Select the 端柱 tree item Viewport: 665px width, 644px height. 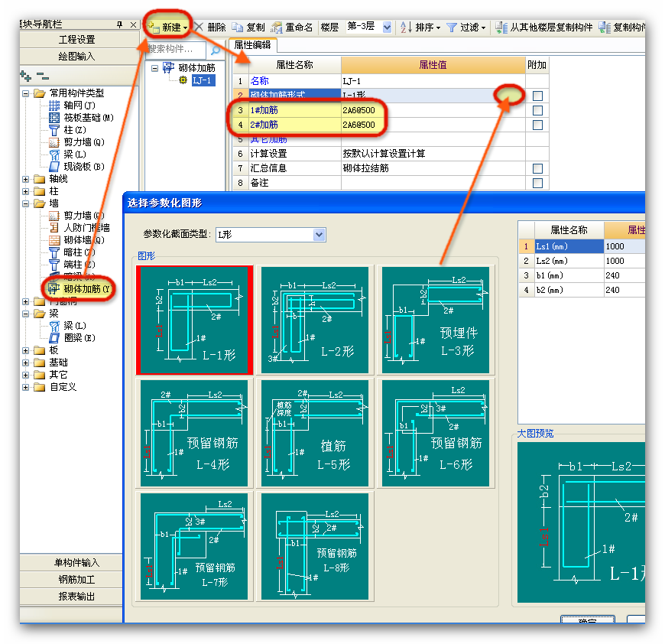pyautogui.click(x=72, y=265)
